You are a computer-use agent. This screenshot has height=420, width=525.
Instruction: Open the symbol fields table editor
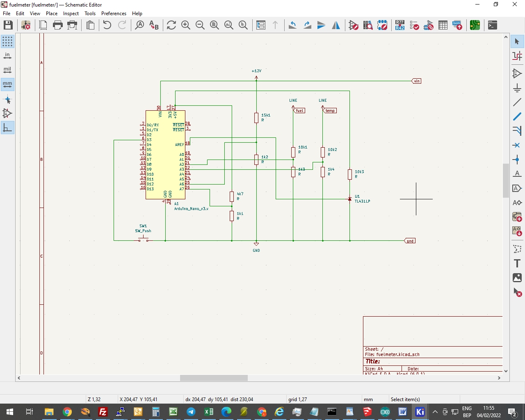point(443,25)
